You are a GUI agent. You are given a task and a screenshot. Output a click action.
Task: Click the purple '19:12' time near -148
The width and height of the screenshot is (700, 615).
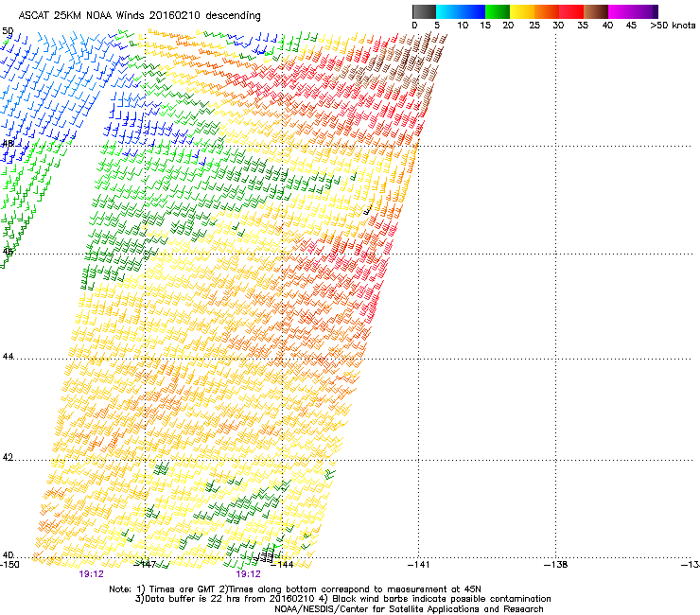click(x=91, y=574)
